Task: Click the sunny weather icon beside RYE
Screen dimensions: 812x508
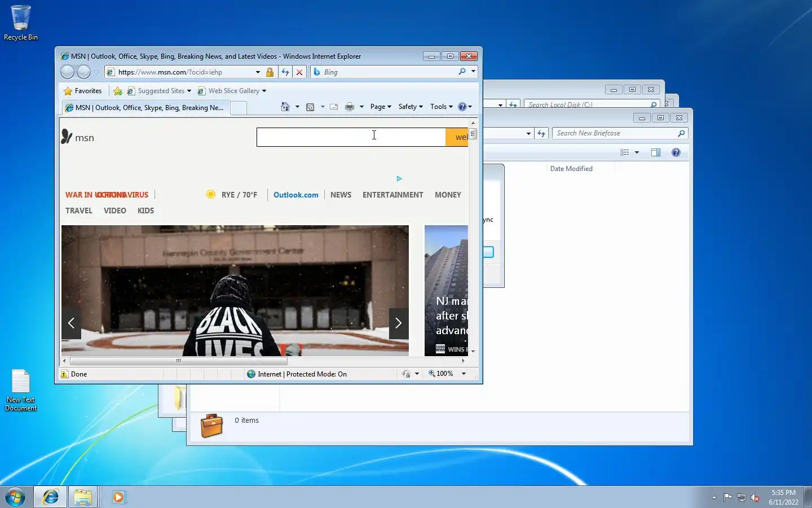Action: point(211,194)
